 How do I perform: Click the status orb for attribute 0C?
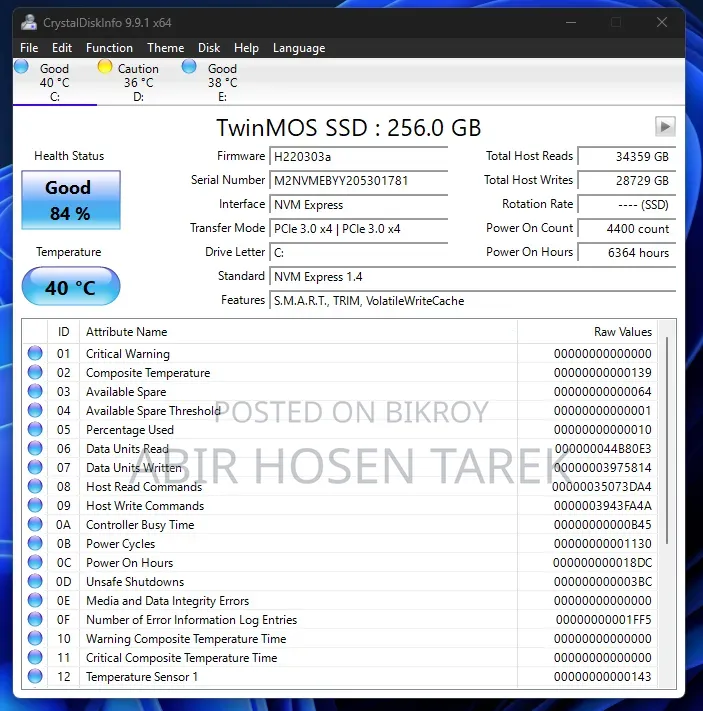click(35, 562)
